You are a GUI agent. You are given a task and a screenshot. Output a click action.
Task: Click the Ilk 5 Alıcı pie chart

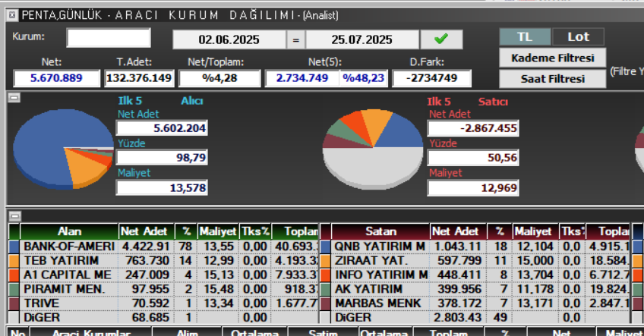coord(64,149)
